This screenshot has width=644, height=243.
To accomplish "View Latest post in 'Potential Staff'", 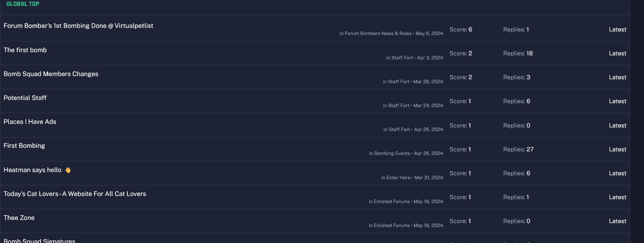I will [617, 101].
